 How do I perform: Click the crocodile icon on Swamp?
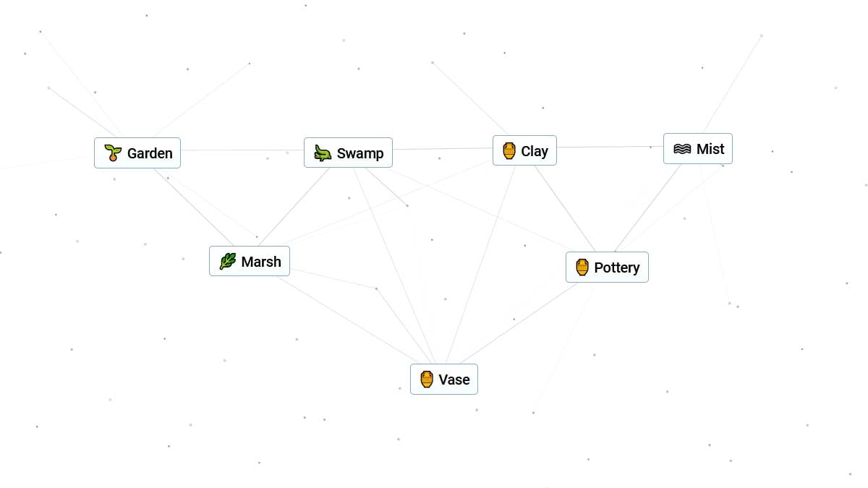(323, 153)
